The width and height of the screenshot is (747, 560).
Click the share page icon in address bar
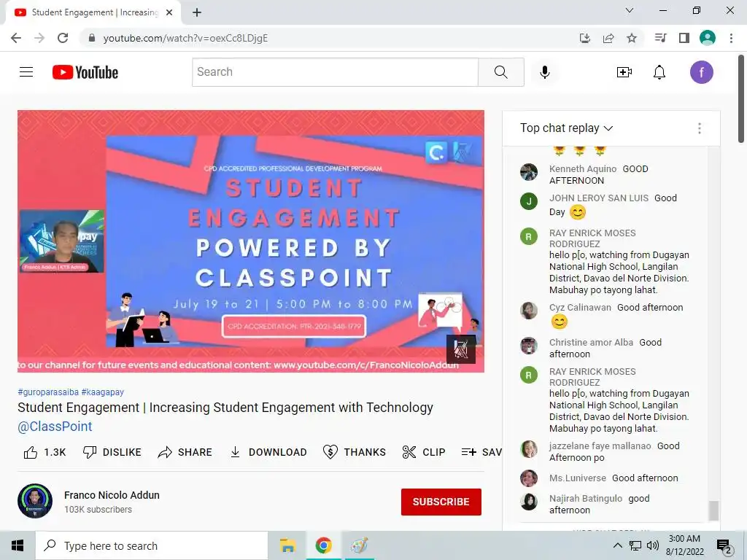pos(608,38)
